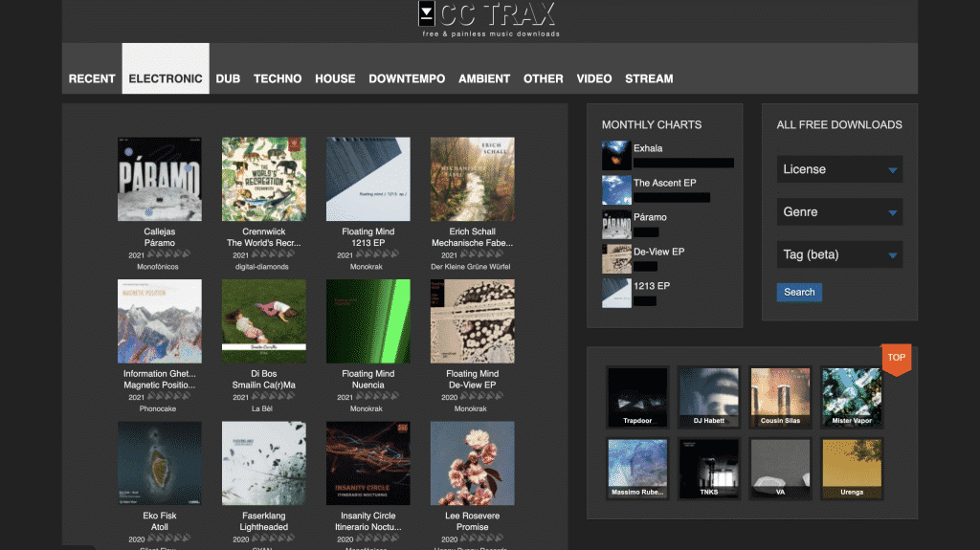Open Floating Mind Nuencia cover
980x550 pixels.
pos(368,321)
